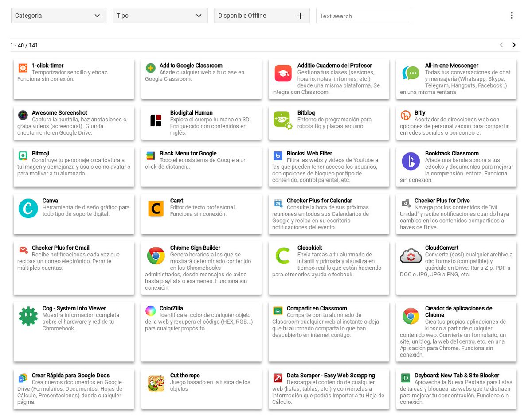532x415 pixels.
Task: Click the Caret editor icon
Action: [156, 208]
